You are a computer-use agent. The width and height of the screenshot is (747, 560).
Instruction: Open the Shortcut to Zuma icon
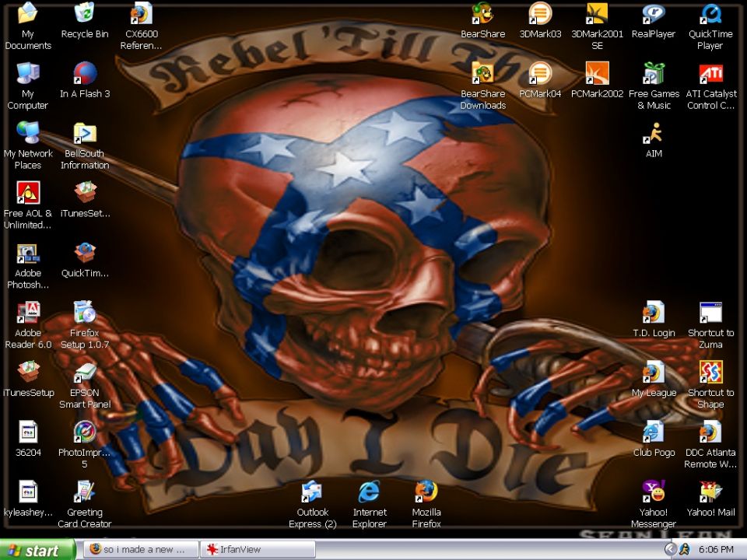tap(710, 313)
